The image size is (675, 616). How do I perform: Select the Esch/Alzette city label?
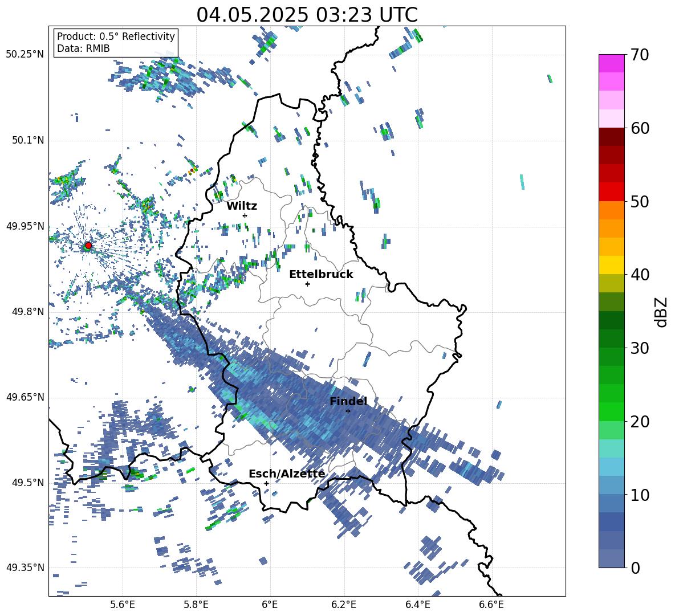pyautogui.click(x=287, y=474)
